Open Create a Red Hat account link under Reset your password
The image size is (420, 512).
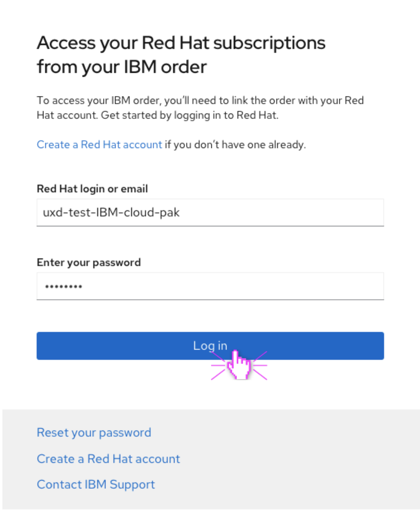(108, 459)
